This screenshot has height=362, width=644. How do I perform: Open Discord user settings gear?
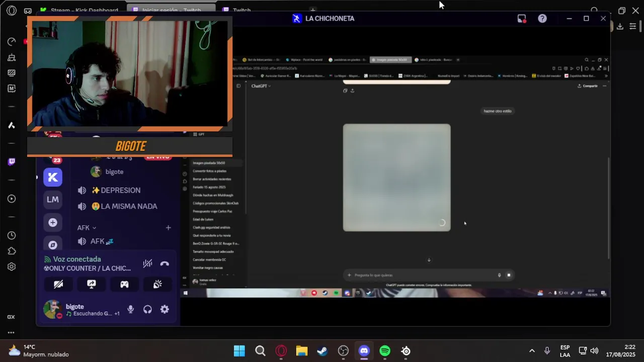[x=165, y=310]
